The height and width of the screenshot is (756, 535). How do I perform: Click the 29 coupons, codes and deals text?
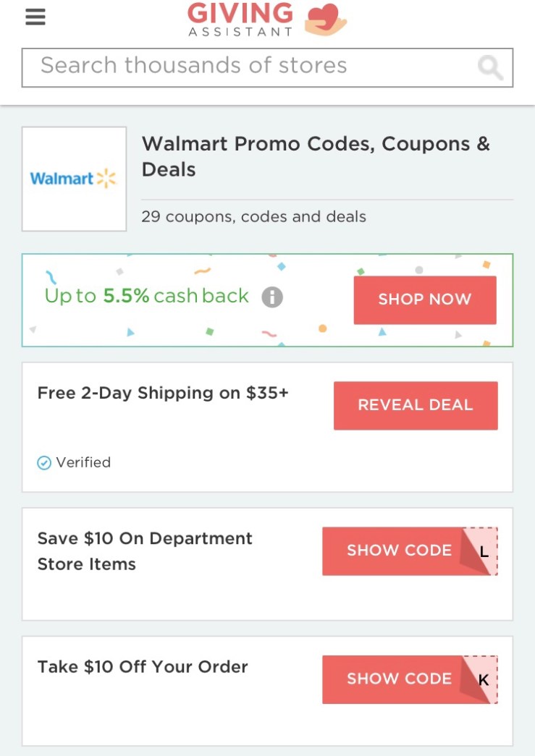pos(253,216)
